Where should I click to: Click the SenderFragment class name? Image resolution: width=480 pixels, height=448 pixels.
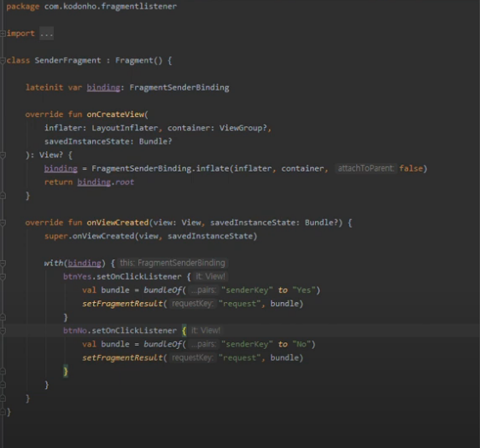[67, 61]
